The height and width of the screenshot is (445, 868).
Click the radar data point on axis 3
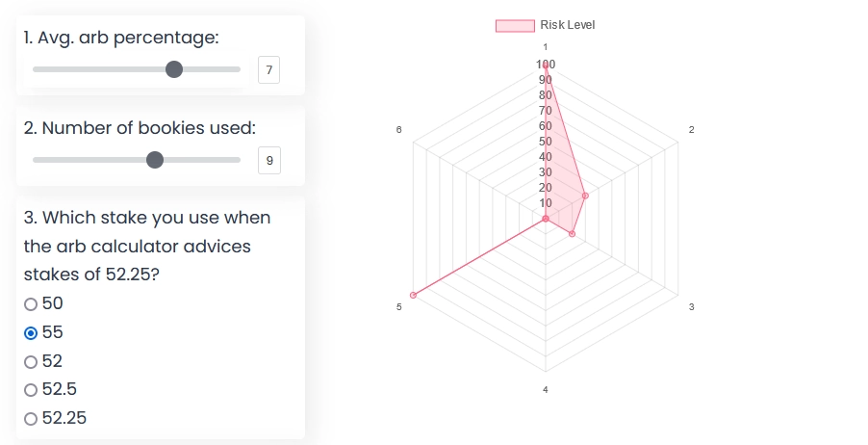(572, 233)
